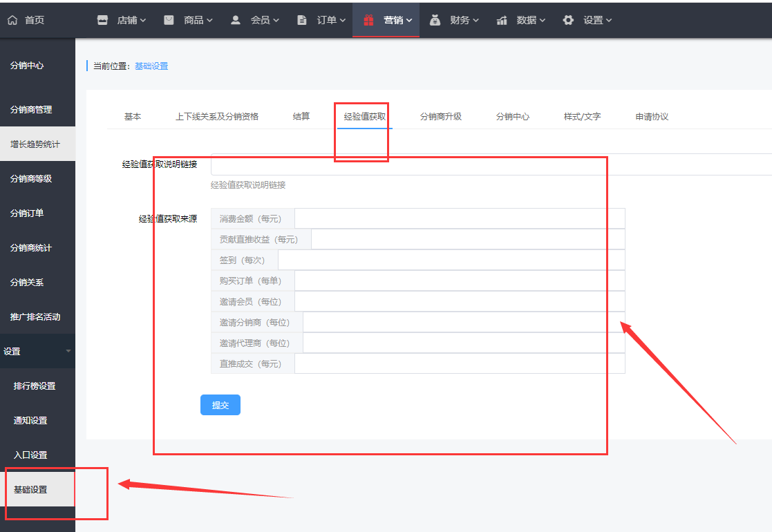The width and height of the screenshot is (772, 532).
Task: Click the product icon next to 商品
Action: 169,20
